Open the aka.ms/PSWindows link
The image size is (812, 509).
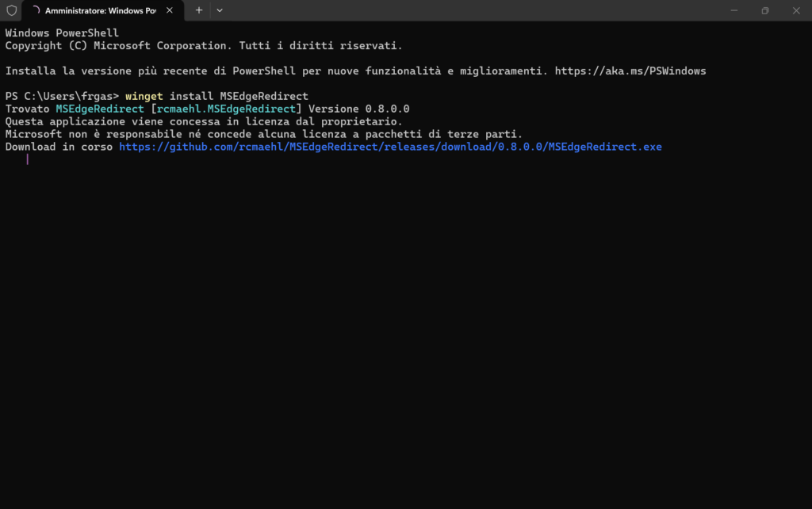(x=630, y=71)
